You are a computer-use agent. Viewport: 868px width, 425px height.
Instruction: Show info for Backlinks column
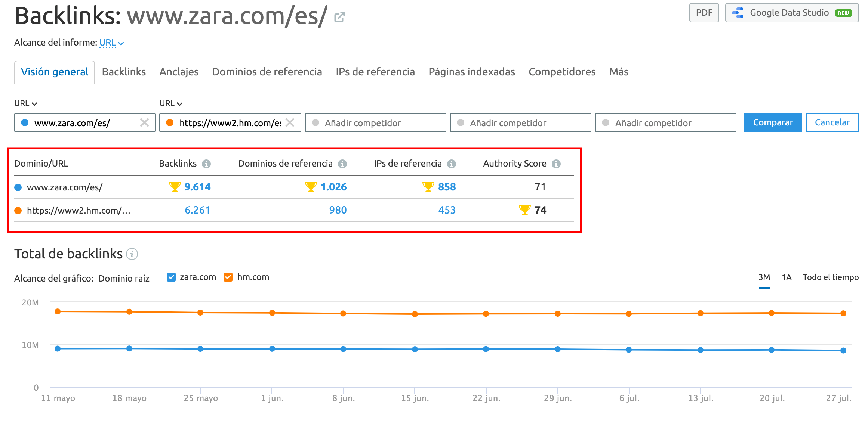coord(206,164)
